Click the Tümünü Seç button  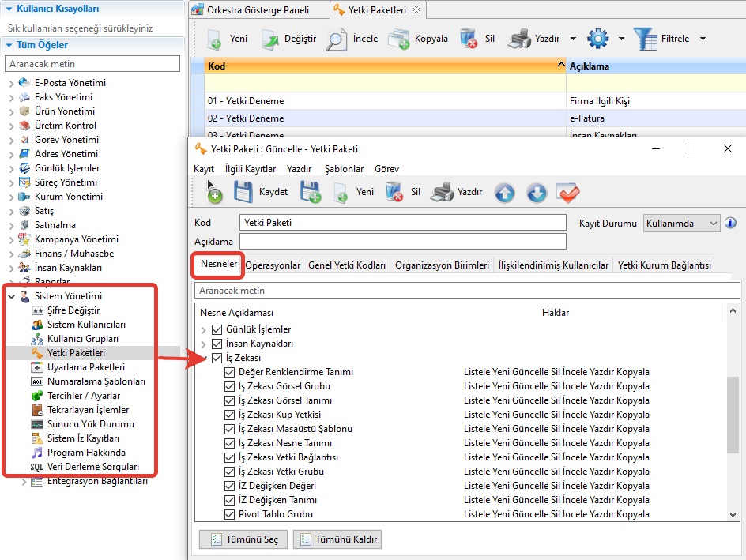click(x=243, y=539)
